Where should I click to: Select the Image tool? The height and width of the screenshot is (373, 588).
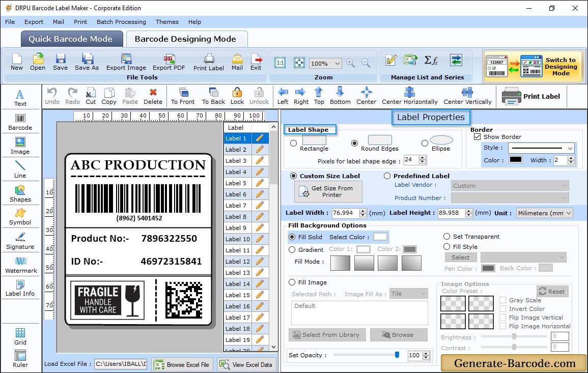[20, 146]
